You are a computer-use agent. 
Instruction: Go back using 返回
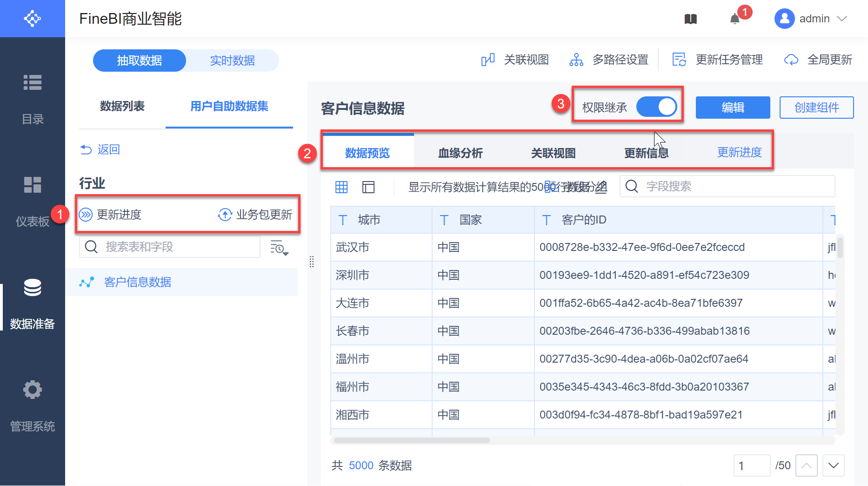click(x=100, y=149)
